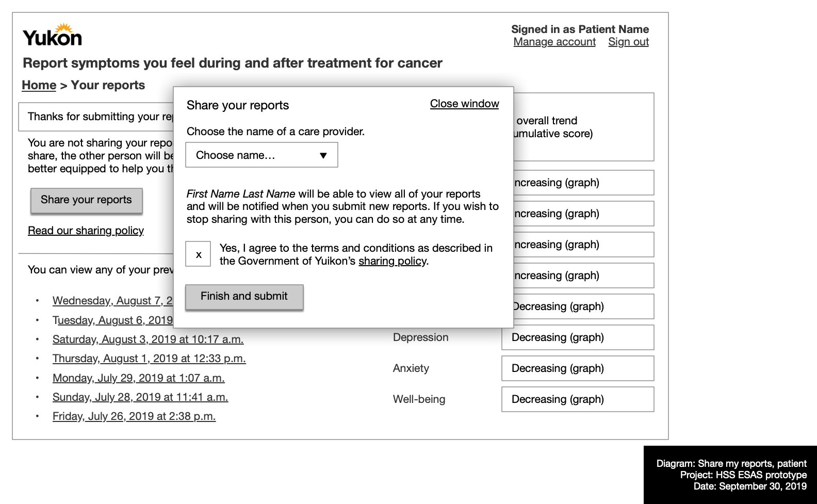Click the Yukon logo
This screenshot has width=817, height=504.
click(52, 36)
